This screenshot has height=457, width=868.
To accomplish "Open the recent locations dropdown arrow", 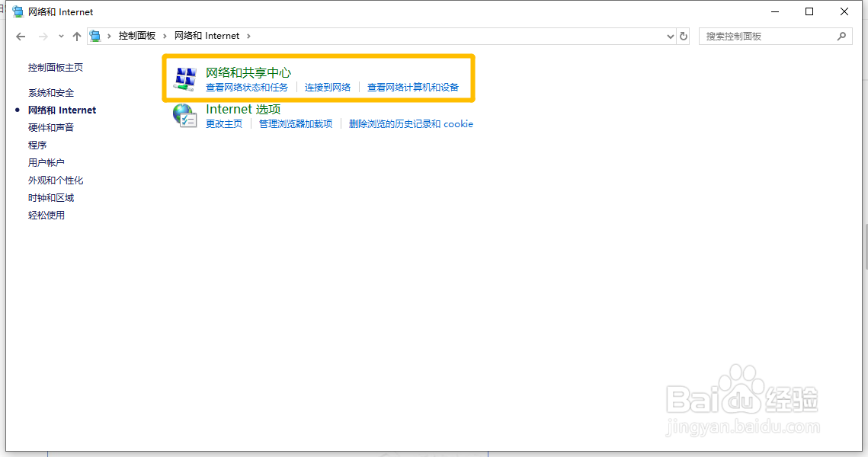I will tap(61, 37).
